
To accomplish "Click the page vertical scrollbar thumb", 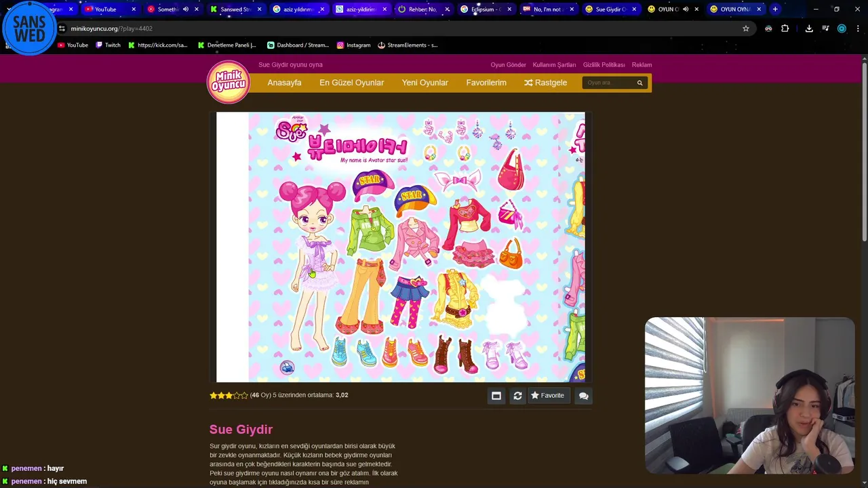I will coord(864,152).
